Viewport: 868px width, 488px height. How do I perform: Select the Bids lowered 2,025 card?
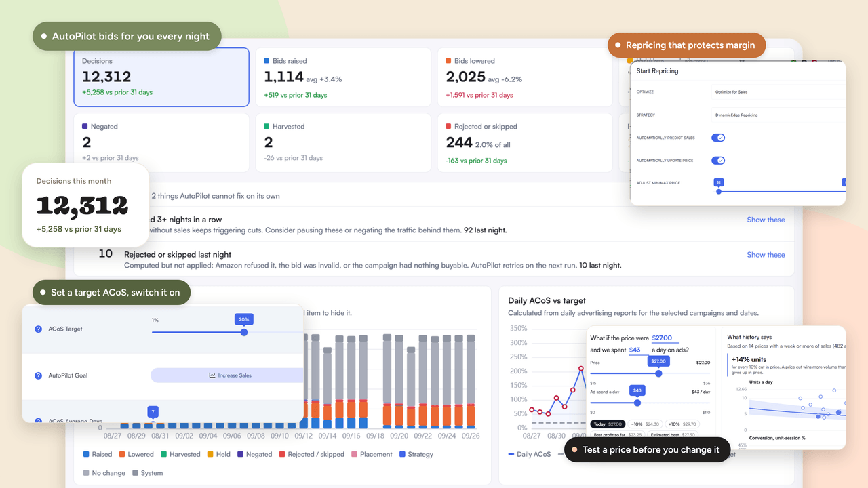click(x=525, y=77)
